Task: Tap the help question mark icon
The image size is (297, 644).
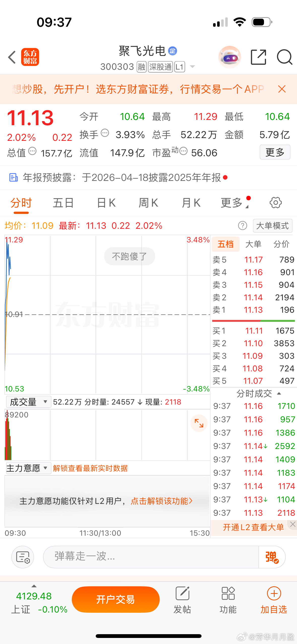Action: pyautogui.click(x=243, y=226)
